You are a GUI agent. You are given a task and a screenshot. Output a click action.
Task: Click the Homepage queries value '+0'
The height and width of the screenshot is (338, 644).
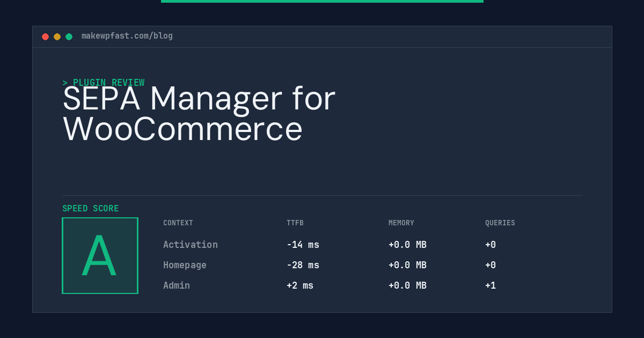click(491, 265)
